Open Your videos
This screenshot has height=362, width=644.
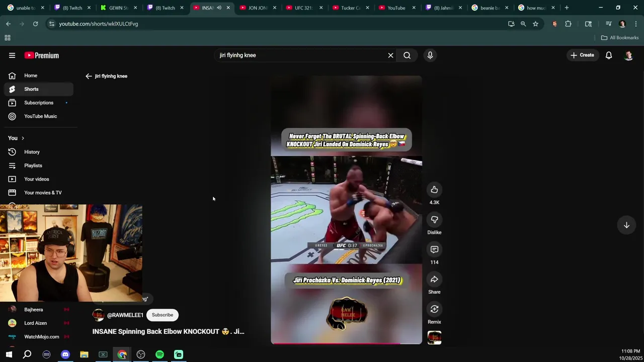coord(38,179)
